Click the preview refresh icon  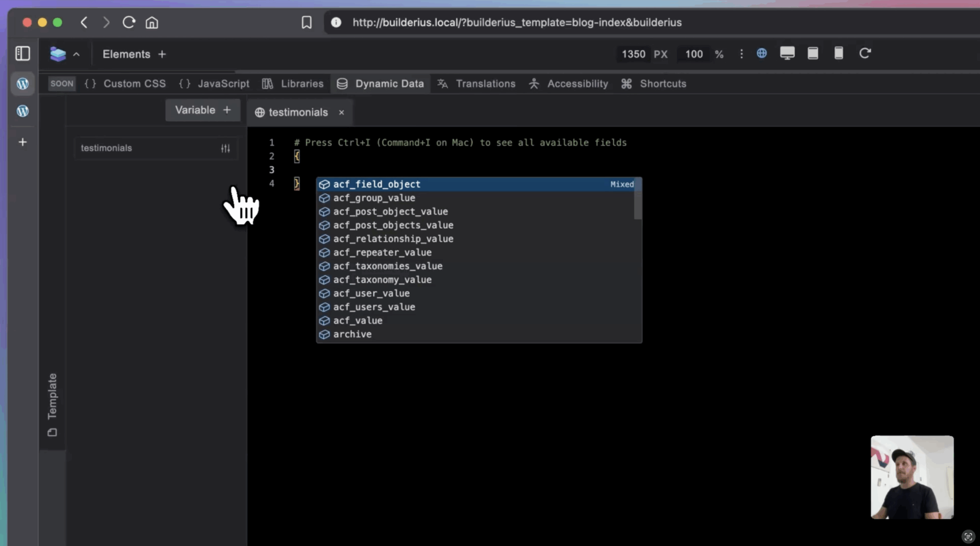pos(865,53)
